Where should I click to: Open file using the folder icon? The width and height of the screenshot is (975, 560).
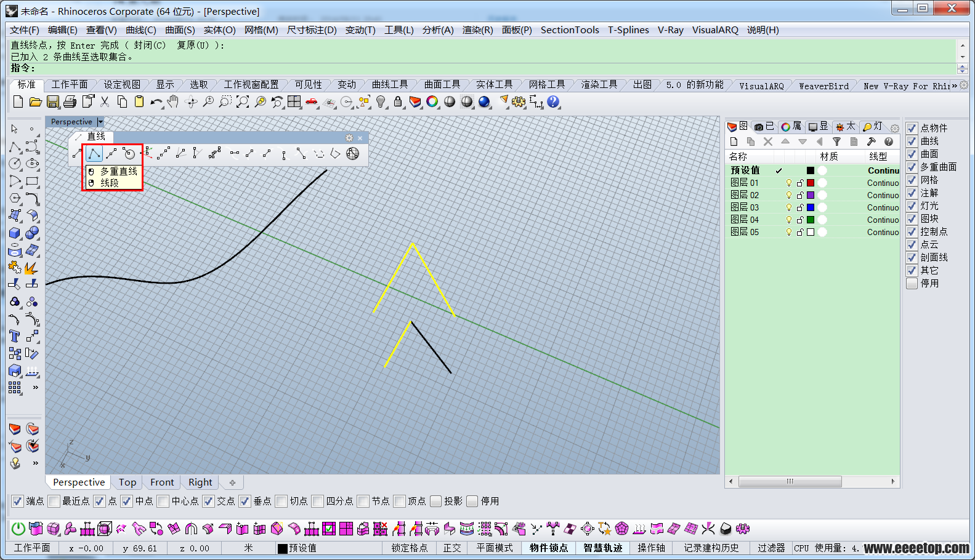point(36,102)
